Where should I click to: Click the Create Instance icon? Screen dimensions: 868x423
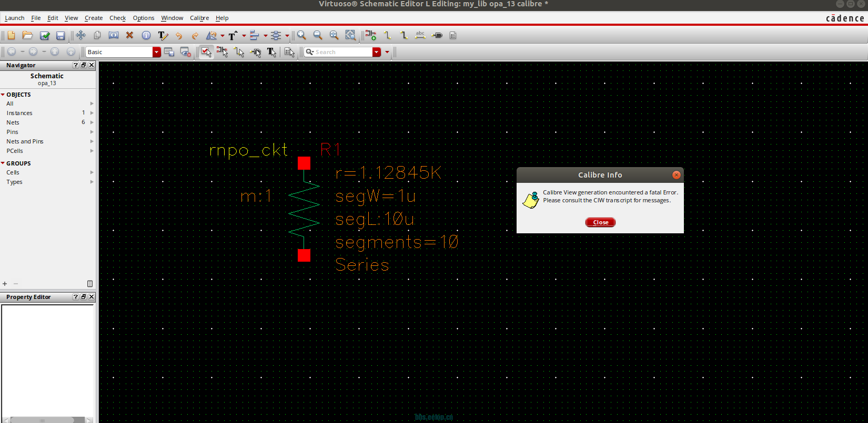point(371,35)
